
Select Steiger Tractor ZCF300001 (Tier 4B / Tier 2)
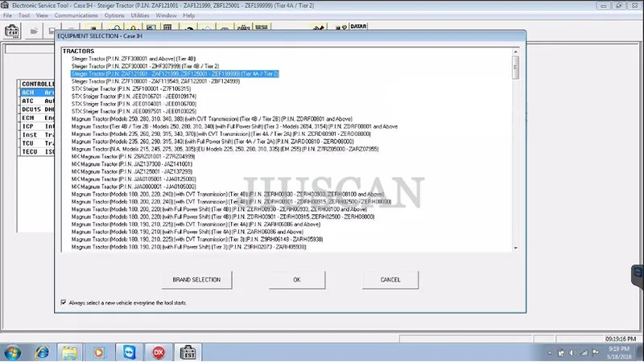tap(145, 66)
